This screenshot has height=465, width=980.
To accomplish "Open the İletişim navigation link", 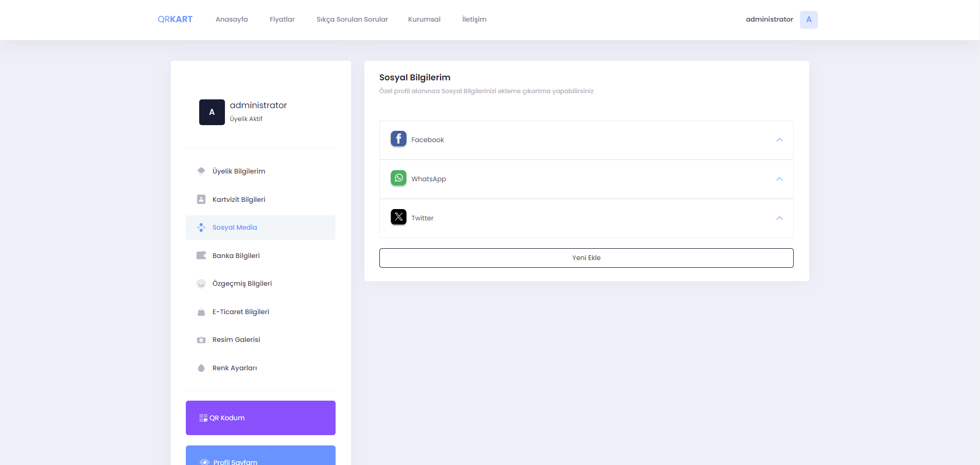I will [474, 20].
